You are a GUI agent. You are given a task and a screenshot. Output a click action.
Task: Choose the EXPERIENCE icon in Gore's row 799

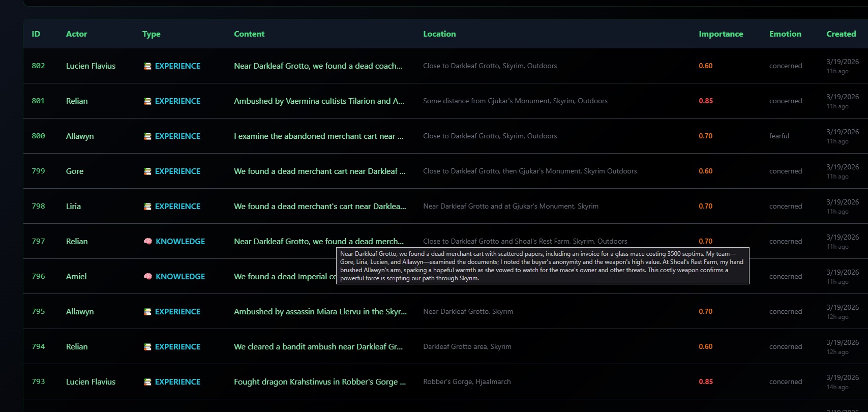point(147,171)
